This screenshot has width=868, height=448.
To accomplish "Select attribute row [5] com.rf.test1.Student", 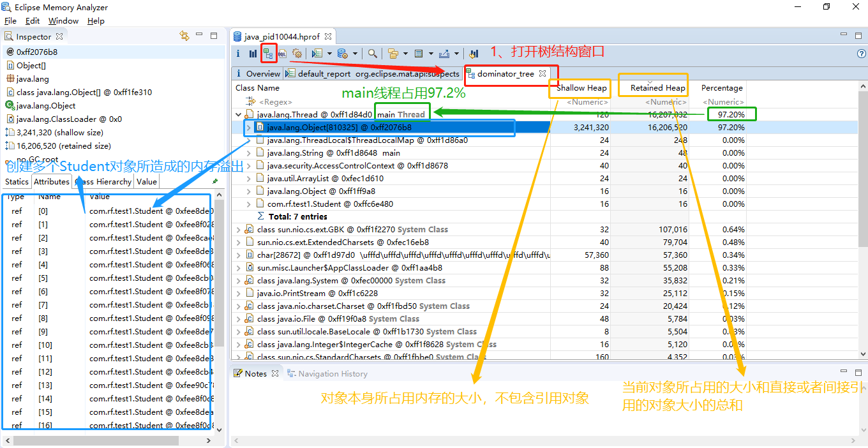I will point(108,278).
